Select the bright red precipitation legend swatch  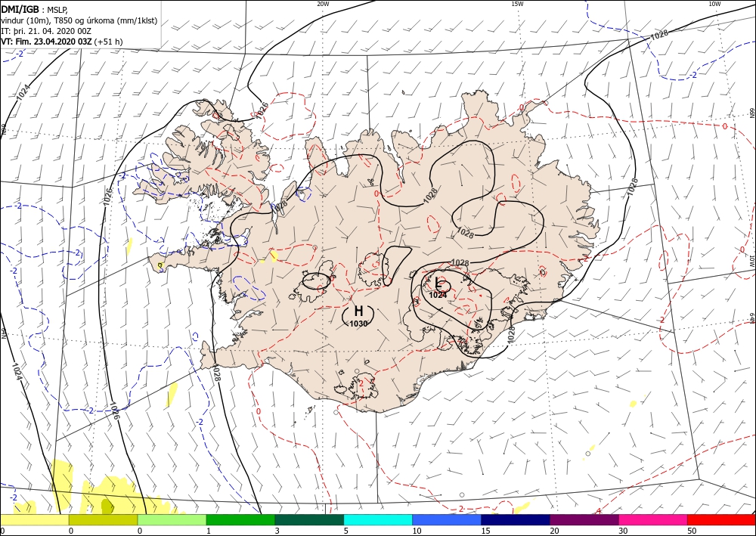(722, 519)
